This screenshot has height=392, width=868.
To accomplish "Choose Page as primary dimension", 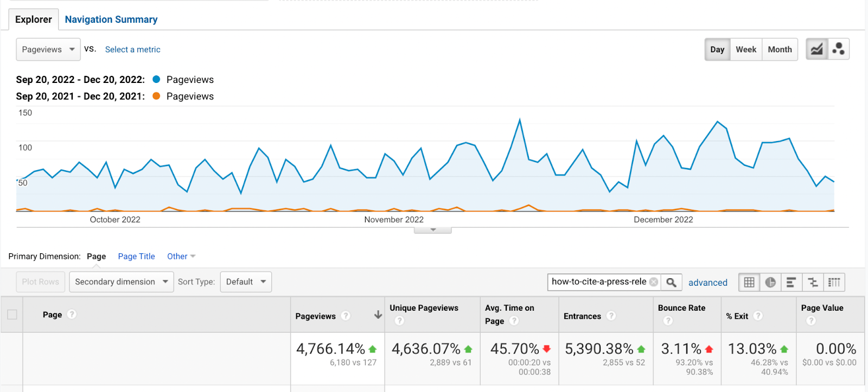I will tap(96, 256).
